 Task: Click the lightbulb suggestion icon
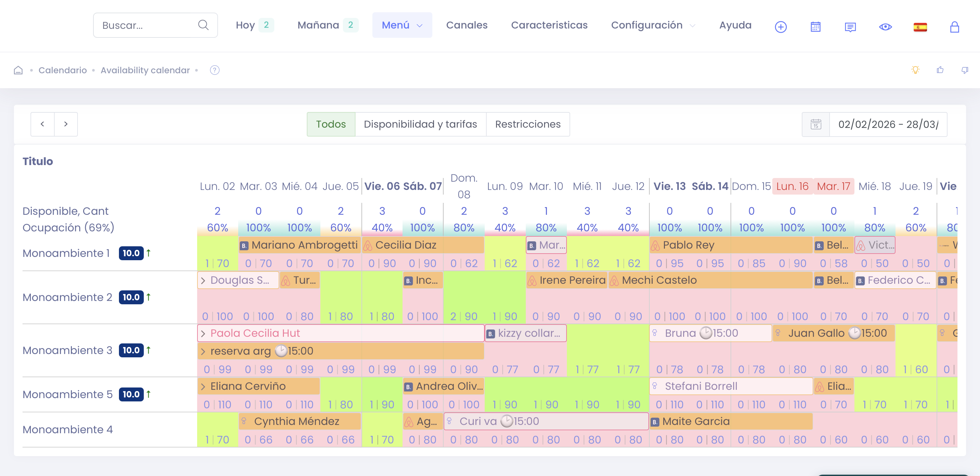point(915,70)
